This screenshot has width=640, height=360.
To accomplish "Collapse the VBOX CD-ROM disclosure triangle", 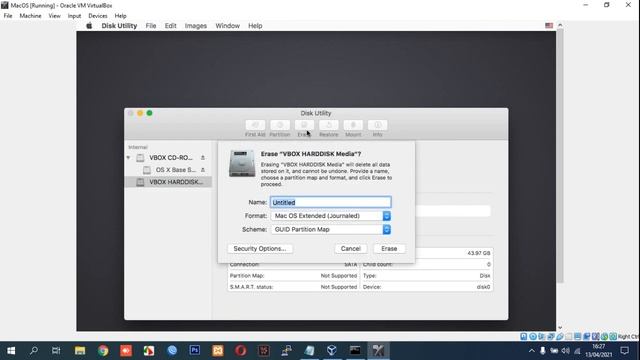I will click(129, 158).
